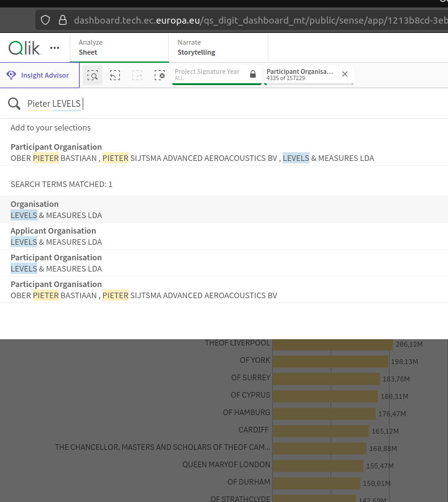This screenshot has width=448, height=502.
Task: Step back in selections
Action: click(x=115, y=75)
